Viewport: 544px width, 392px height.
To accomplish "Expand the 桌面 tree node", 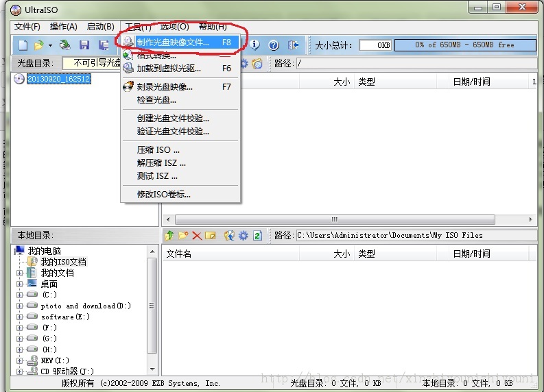I will pos(19,284).
